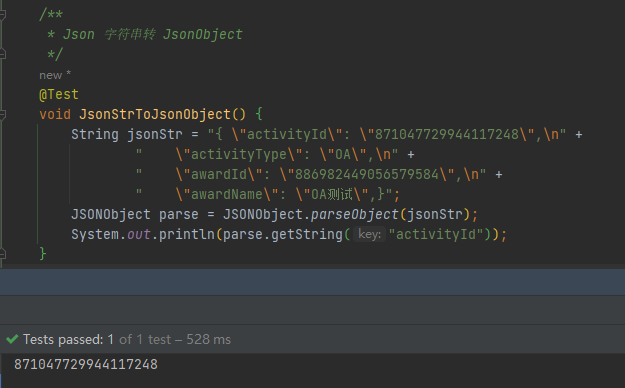Viewport: 625px width, 388px height.
Task: Click the jsonStr variable declaration
Action: 155,134
